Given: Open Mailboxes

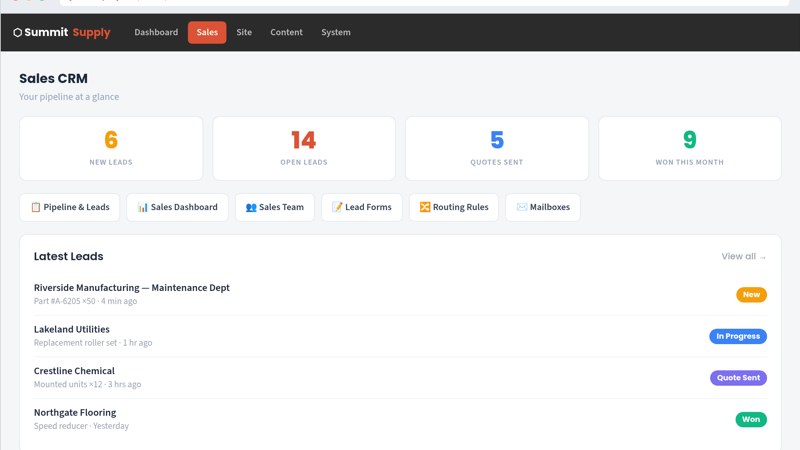Looking at the screenshot, I should 543,207.
